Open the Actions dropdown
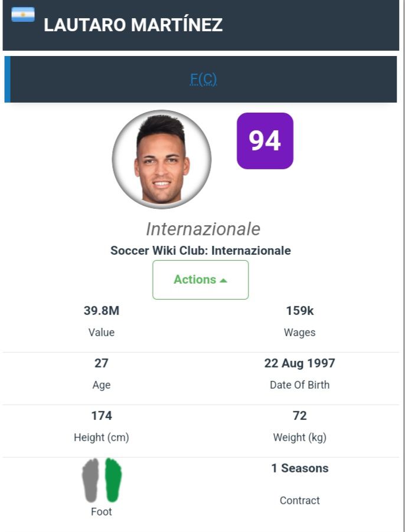Viewport: 405px width, 532px height. coord(200,280)
